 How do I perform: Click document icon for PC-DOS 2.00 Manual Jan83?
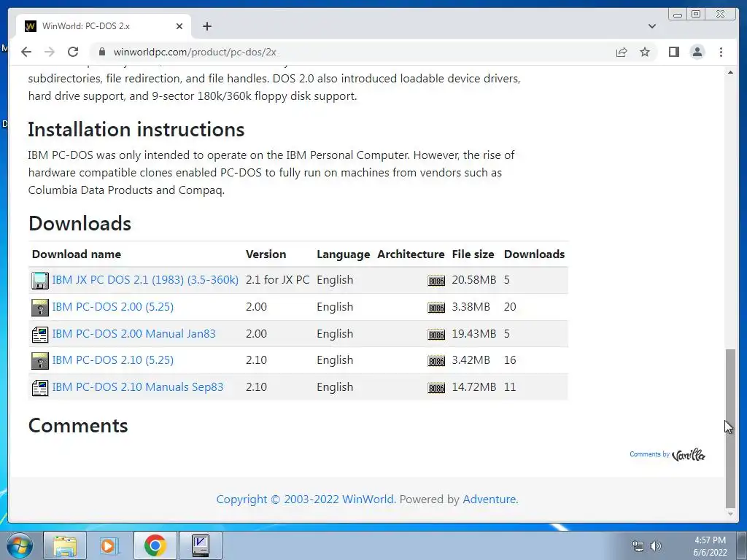(x=40, y=334)
